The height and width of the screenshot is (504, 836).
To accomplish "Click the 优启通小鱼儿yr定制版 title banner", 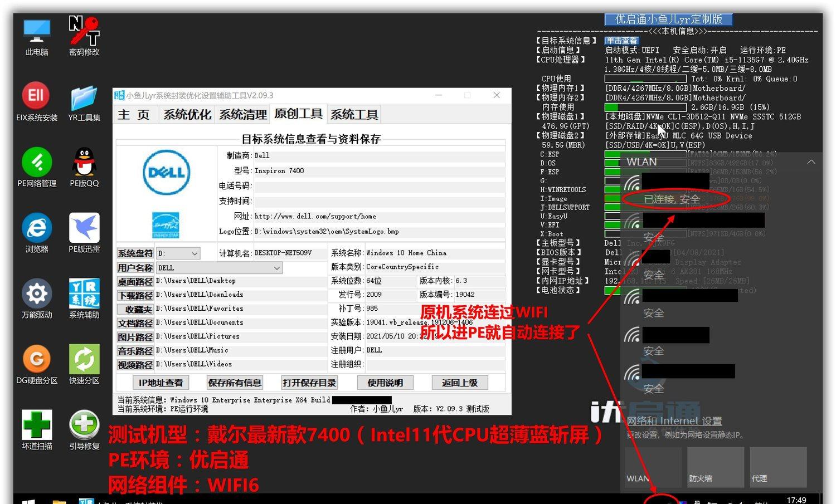I will click(x=668, y=19).
